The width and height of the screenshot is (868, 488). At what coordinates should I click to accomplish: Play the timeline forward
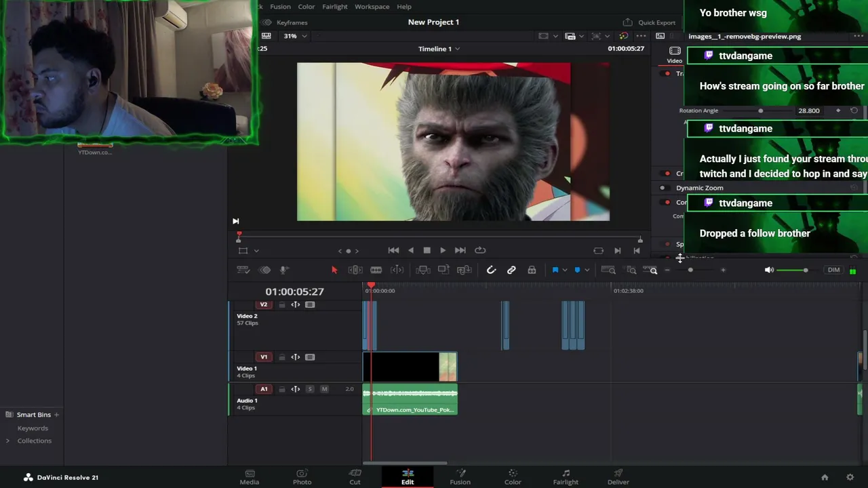[x=443, y=250]
